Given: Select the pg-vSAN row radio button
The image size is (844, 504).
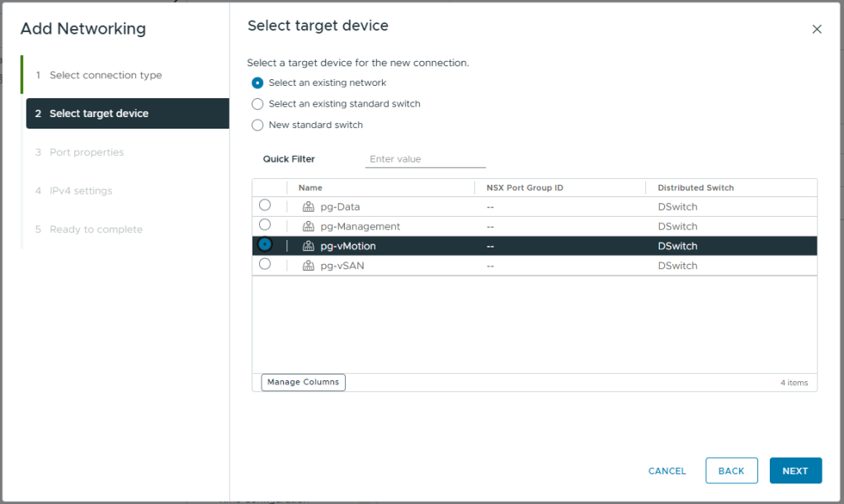Looking at the screenshot, I should [265, 265].
